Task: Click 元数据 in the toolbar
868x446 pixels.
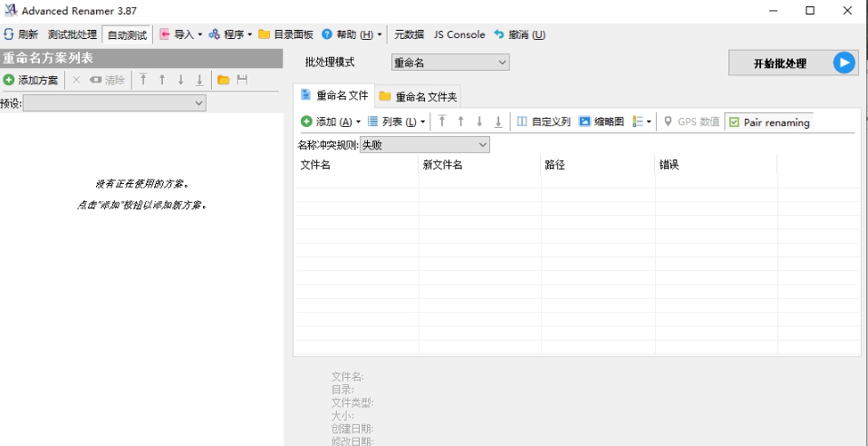Action: coord(409,34)
